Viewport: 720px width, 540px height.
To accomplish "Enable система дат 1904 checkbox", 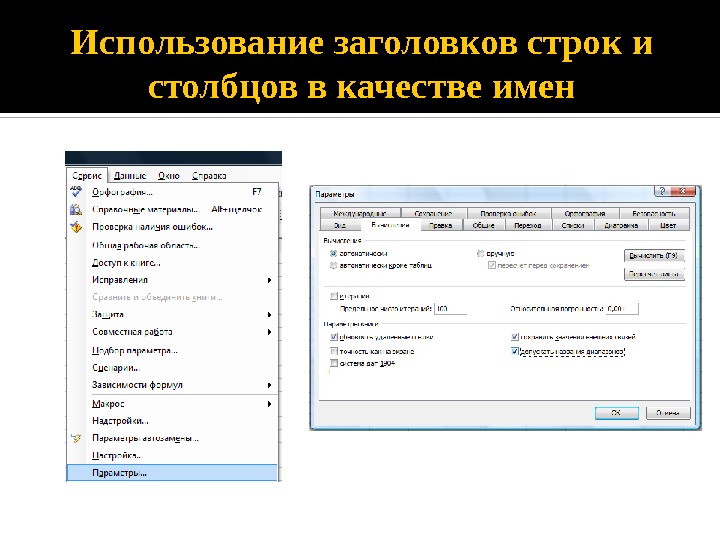I will click(x=334, y=363).
